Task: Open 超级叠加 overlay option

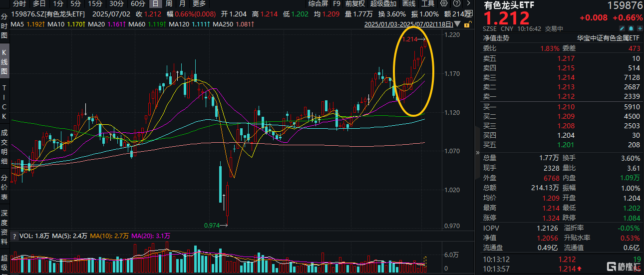Action: [x=384, y=3]
